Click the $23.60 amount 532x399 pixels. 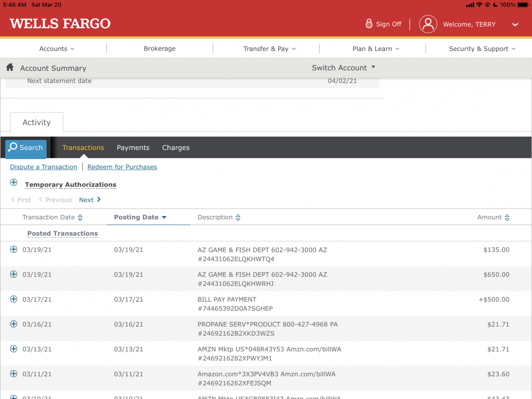498,374
